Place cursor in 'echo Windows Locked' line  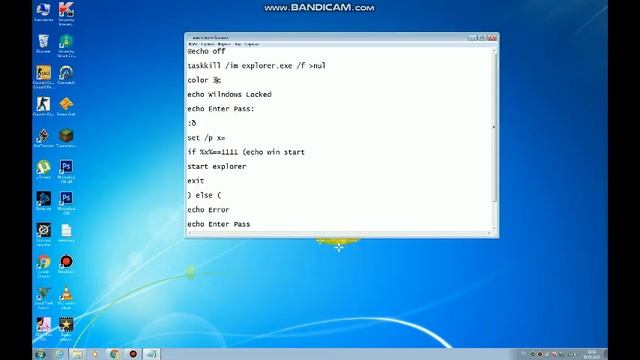[229, 94]
